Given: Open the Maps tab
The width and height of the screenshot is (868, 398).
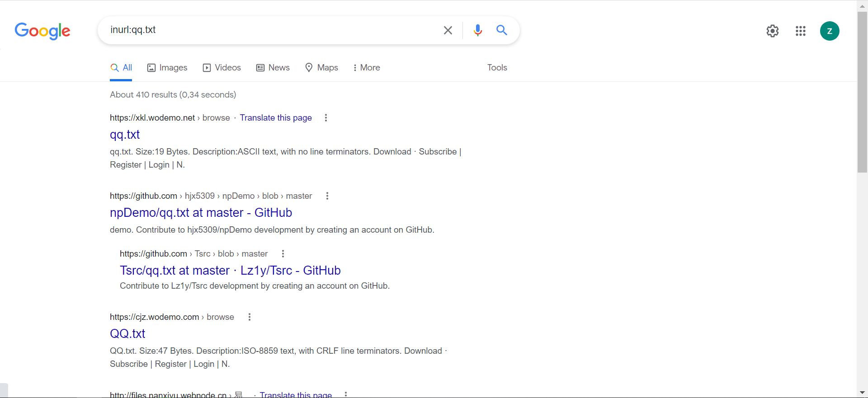Looking at the screenshot, I should [321, 68].
